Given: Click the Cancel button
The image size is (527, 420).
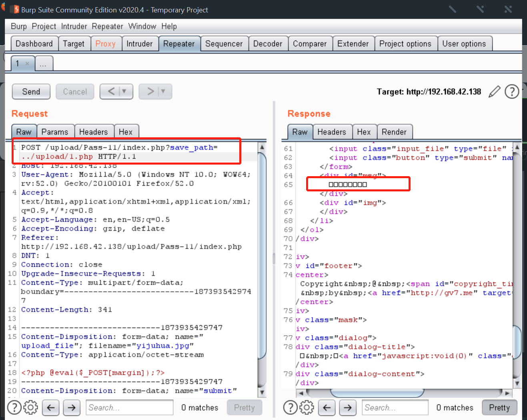Looking at the screenshot, I should pyautogui.click(x=75, y=92).
